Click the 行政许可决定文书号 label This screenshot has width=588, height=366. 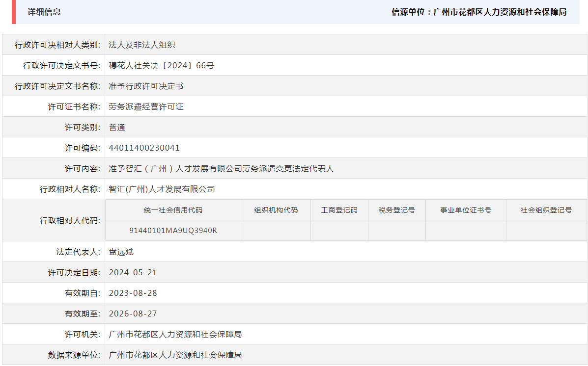(x=61, y=66)
